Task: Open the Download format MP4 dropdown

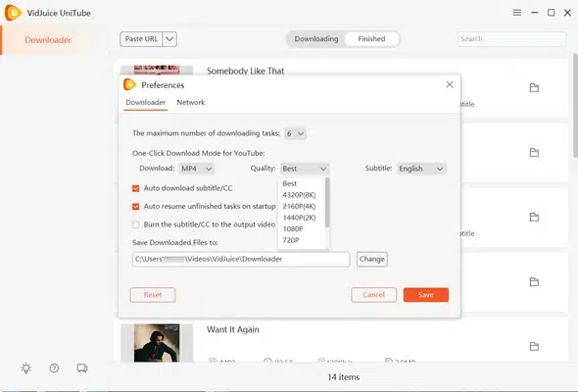Action: (196, 169)
